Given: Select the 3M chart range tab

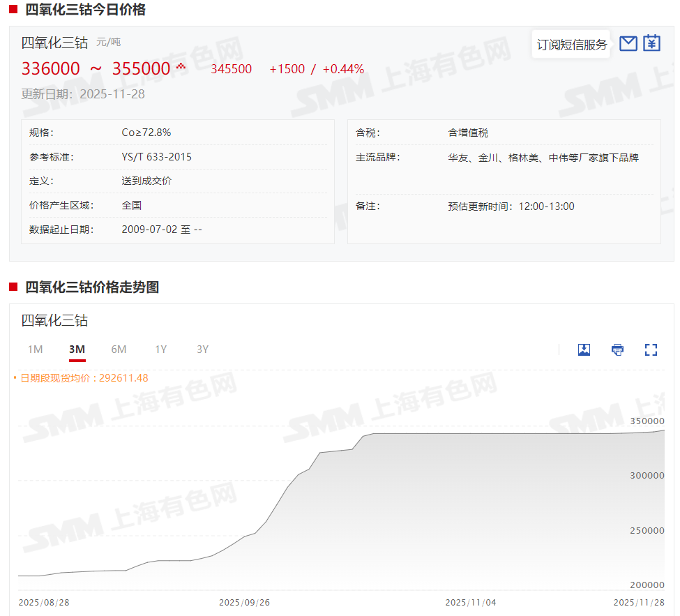Looking at the screenshot, I should click(x=77, y=350).
